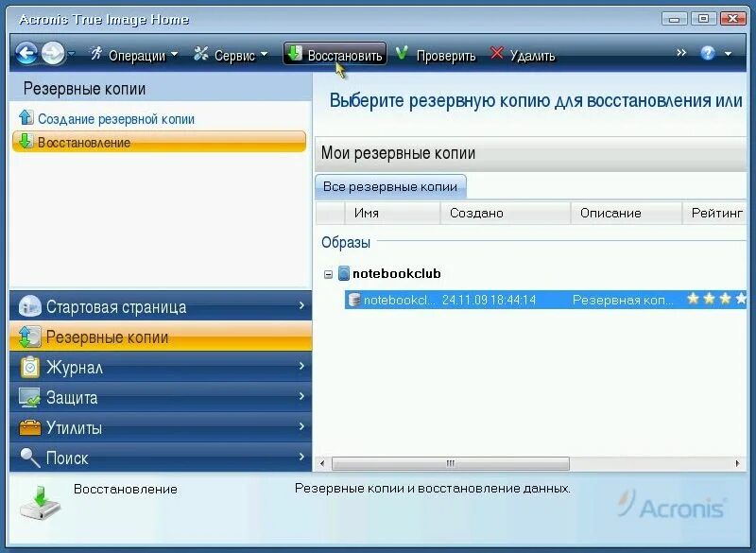This screenshot has height=553, width=756.
Task: Sort by the Рейтинг column
Action: 715,213
